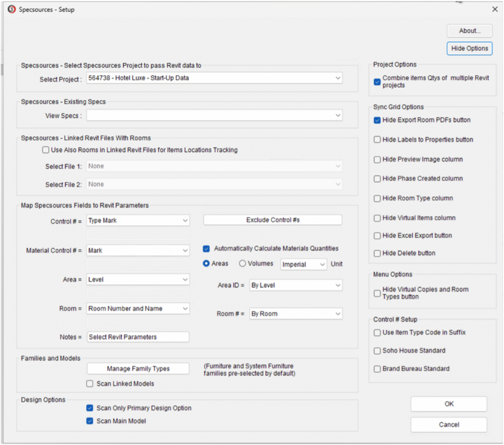Open the Imperial unit dropdown
The width and height of the screenshot is (504, 445).
pyautogui.click(x=303, y=265)
